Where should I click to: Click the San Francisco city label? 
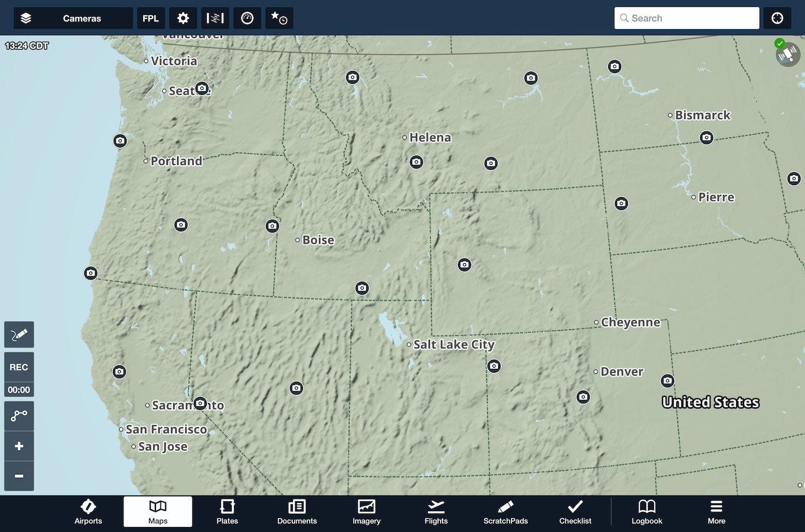pos(166,429)
